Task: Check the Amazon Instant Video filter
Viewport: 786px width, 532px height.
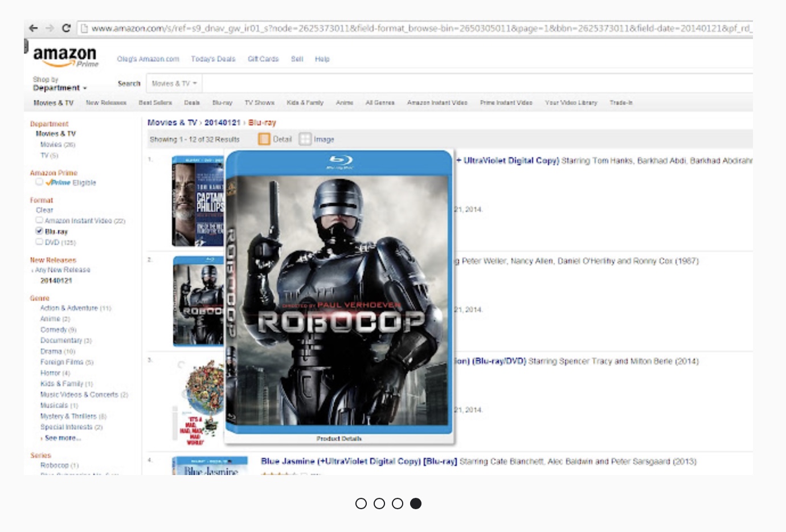Action: click(x=39, y=220)
